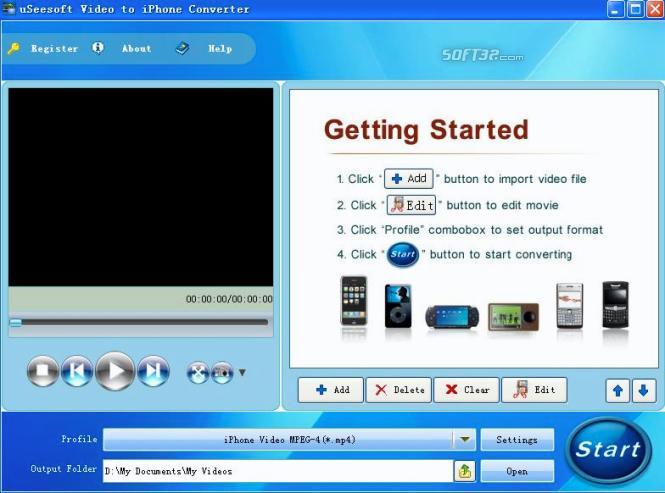Click the Register key icon
This screenshot has width=665, height=493.
pyautogui.click(x=14, y=48)
